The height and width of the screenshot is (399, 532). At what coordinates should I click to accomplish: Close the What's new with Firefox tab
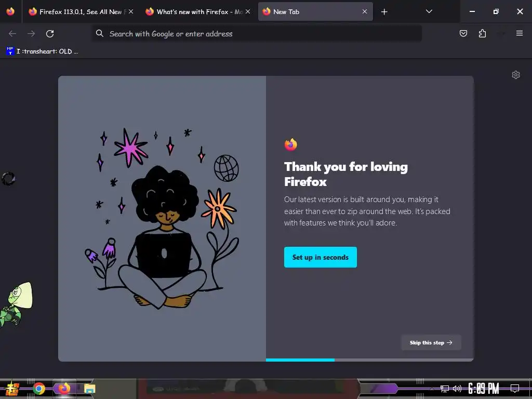[248, 11]
